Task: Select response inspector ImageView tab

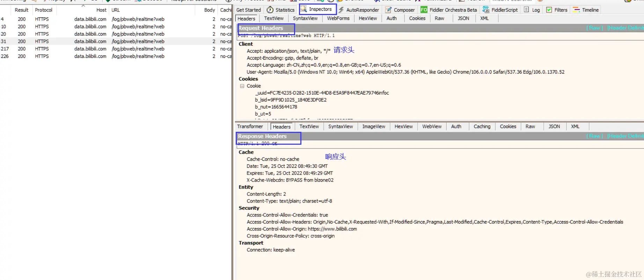Action: [x=374, y=127]
